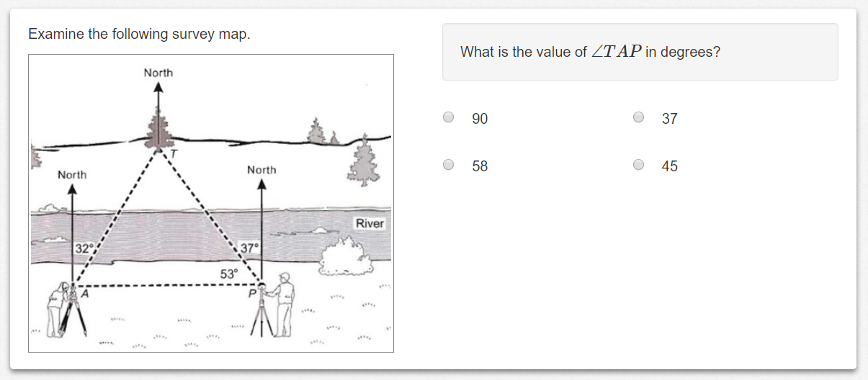The width and height of the screenshot is (868, 380).
Task: Click the 'Examine the following survey map' heading
Action: pyautogui.click(x=139, y=34)
